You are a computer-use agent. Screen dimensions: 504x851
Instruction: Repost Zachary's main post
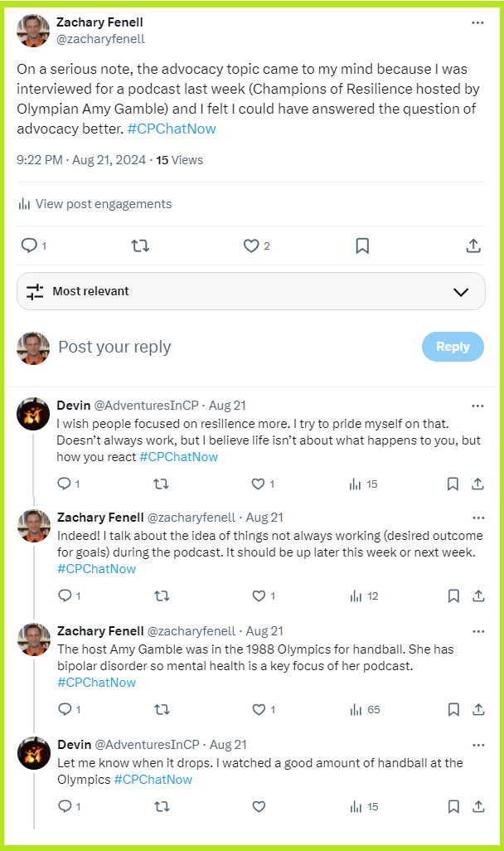(x=140, y=246)
